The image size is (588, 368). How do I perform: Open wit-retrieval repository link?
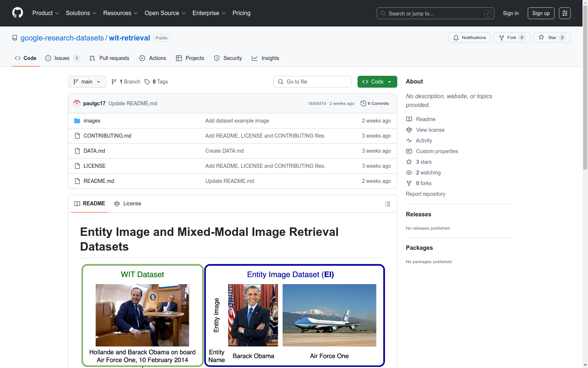129,38
